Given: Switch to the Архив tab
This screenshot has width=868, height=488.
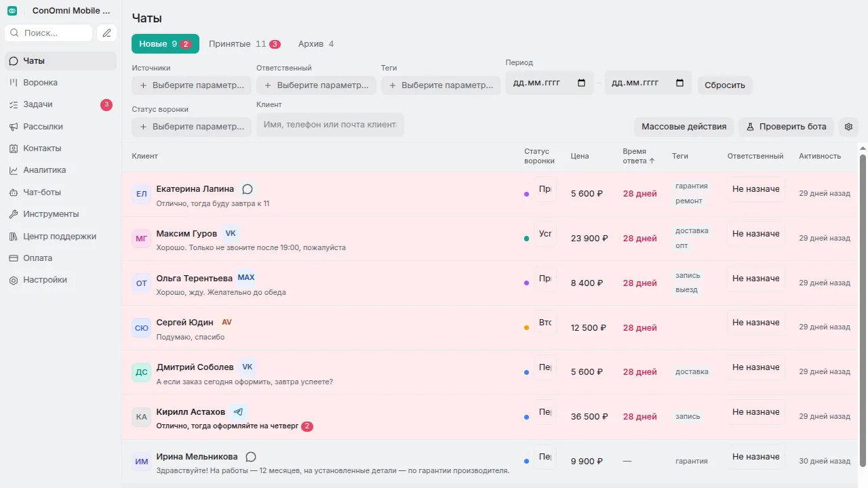Looking at the screenshot, I should [316, 44].
